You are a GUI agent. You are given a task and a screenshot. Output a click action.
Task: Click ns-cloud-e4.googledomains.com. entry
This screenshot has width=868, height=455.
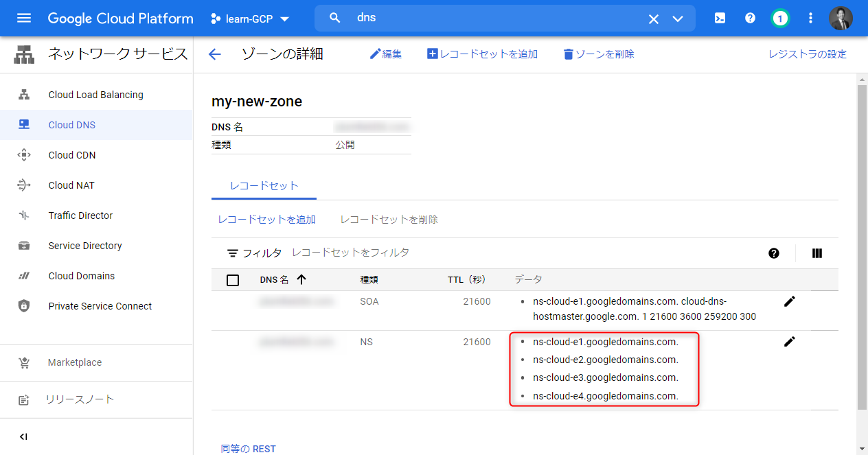pyautogui.click(x=606, y=396)
